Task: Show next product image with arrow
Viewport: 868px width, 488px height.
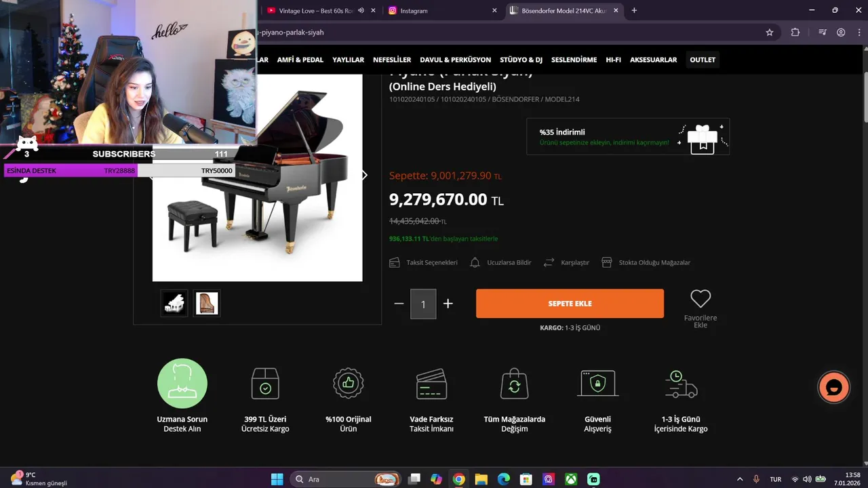Action: (365, 175)
